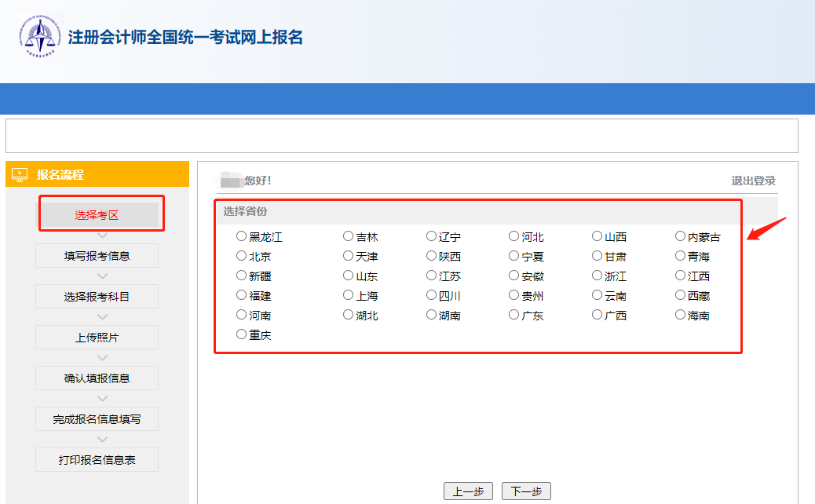The image size is (815, 504).
Task: Open the 选择报考科目 step
Action: [97, 296]
